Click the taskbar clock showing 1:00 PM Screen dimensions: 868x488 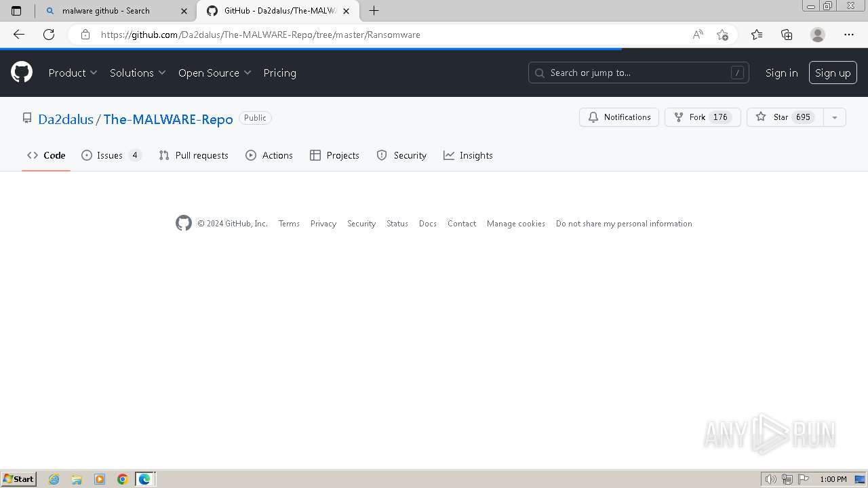pyautogui.click(x=833, y=479)
